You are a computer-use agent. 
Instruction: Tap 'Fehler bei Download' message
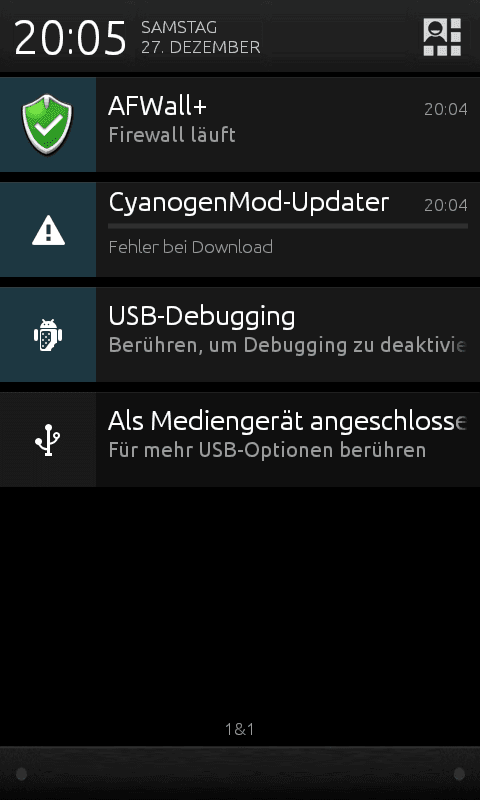(x=191, y=247)
